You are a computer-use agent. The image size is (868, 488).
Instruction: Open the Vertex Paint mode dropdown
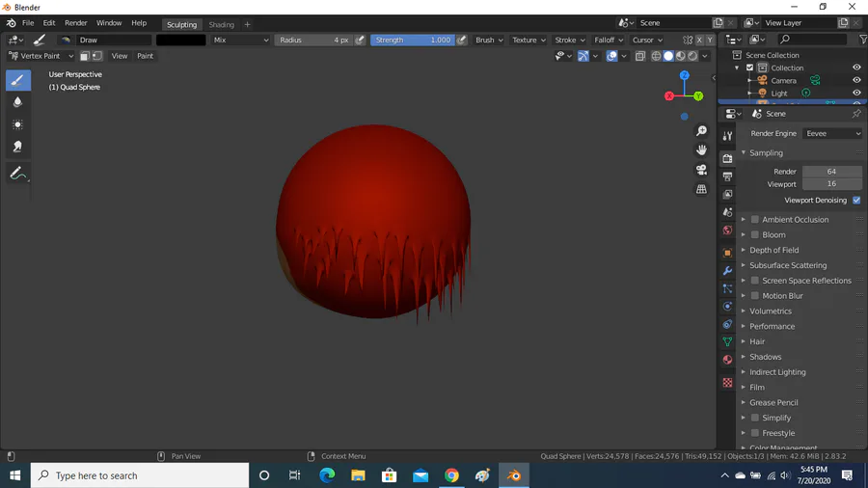click(x=41, y=56)
